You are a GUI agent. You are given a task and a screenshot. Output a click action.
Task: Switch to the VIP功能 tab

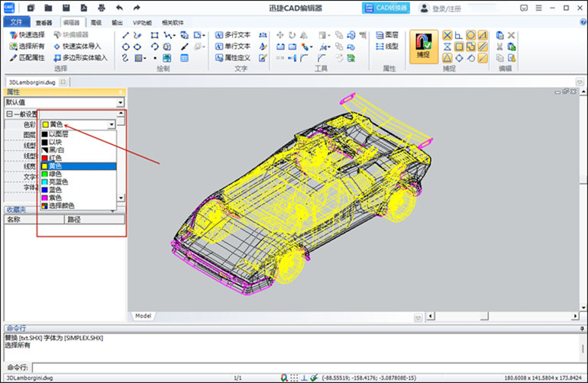[142, 23]
